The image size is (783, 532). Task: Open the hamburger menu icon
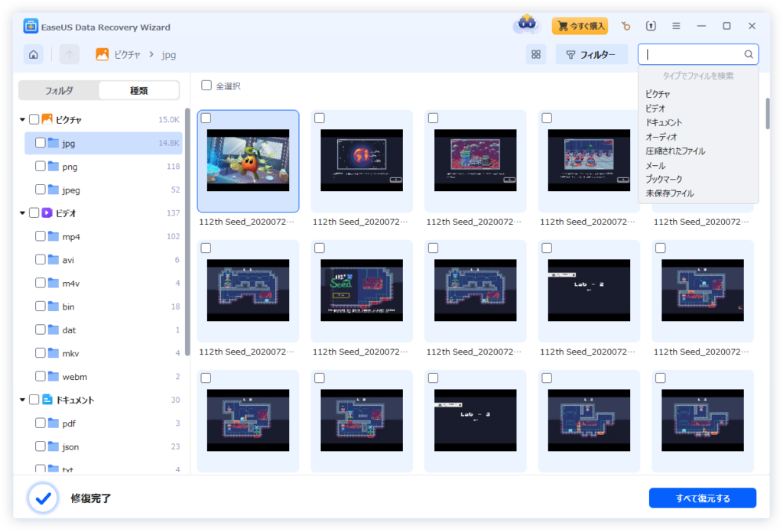tap(676, 26)
